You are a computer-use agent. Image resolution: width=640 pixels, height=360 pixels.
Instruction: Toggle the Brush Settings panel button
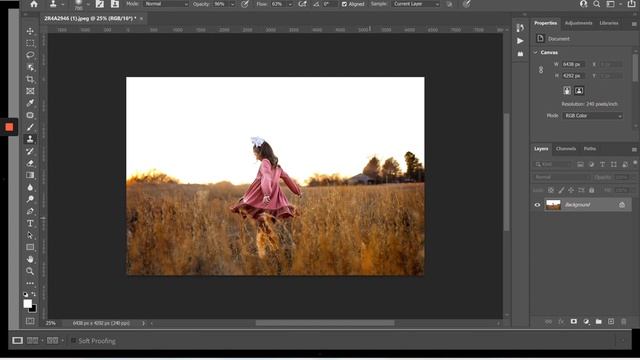[x=100, y=4]
